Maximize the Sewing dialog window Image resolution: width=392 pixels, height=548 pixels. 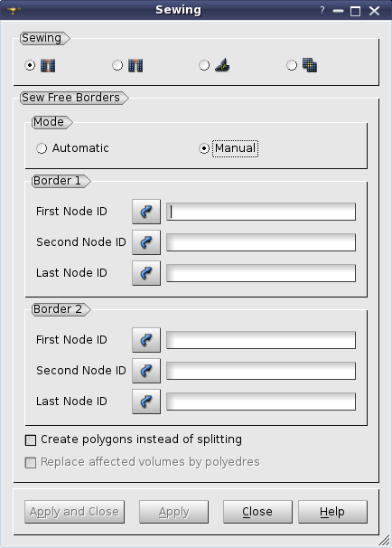(x=355, y=11)
